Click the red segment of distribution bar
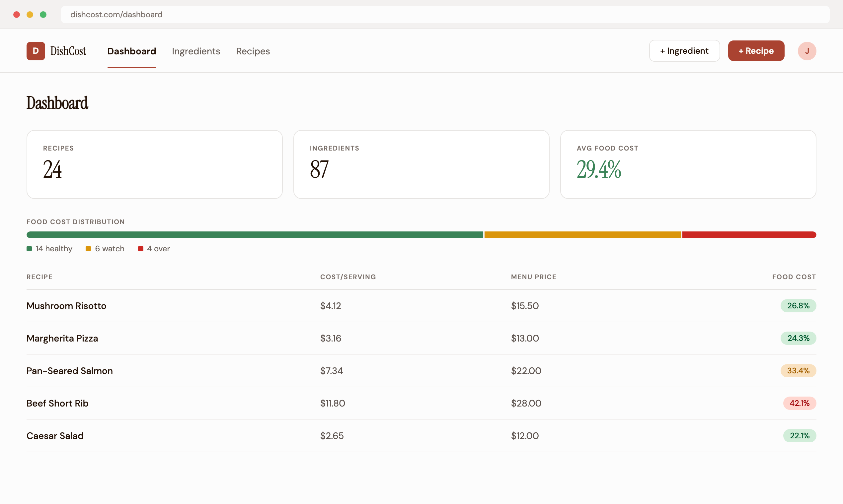Viewport: 843px width, 504px height. pyautogui.click(x=749, y=235)
